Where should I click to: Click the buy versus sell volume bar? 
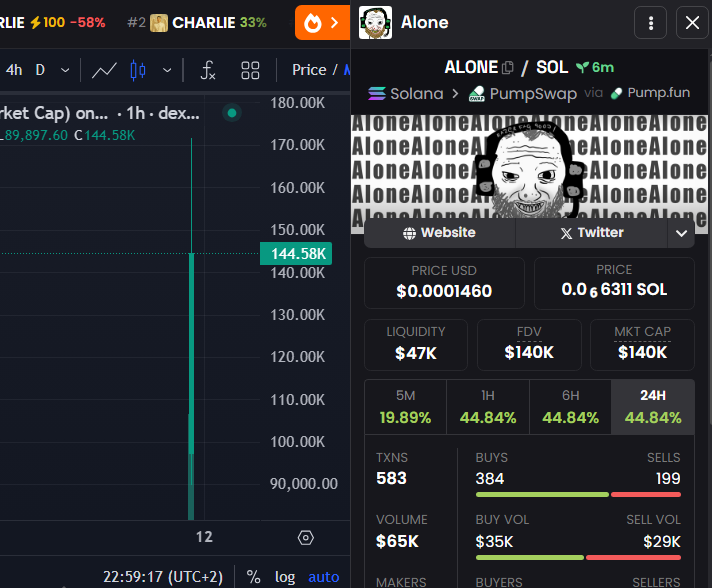[578, 558]
